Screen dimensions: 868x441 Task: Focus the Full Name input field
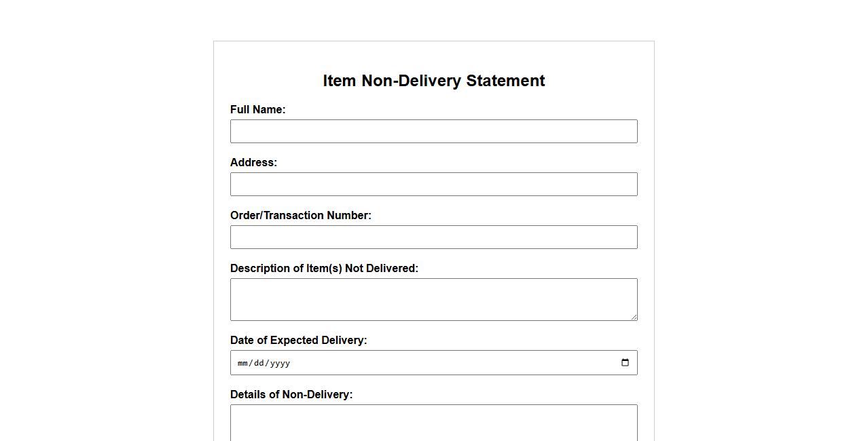433,132
